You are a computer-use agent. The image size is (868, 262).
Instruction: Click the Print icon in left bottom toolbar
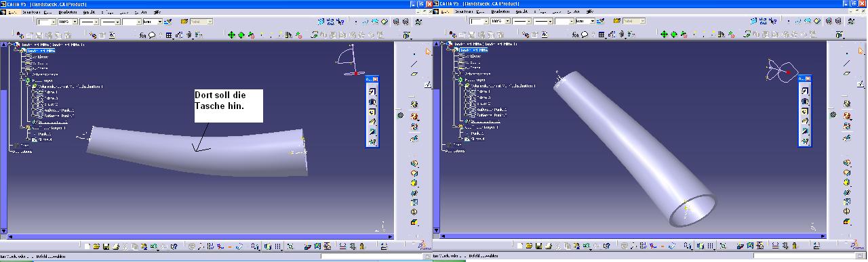tap(116, 246)
